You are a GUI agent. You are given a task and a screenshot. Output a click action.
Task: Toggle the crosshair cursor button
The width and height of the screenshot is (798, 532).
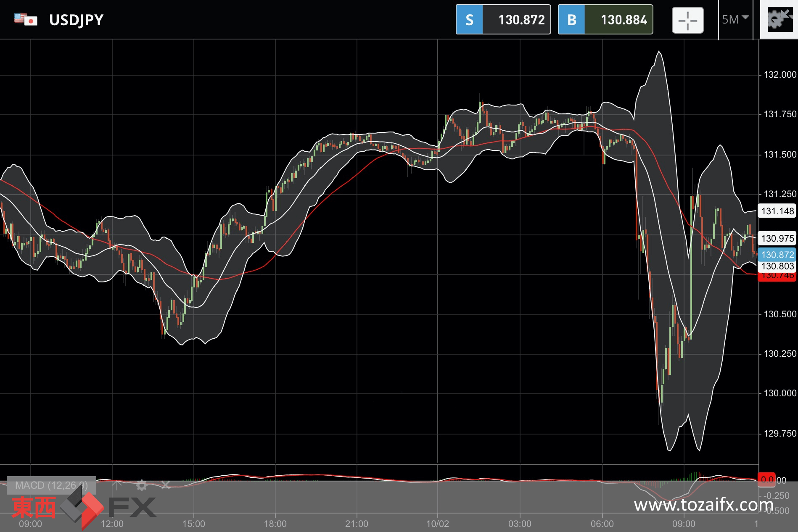687,20
